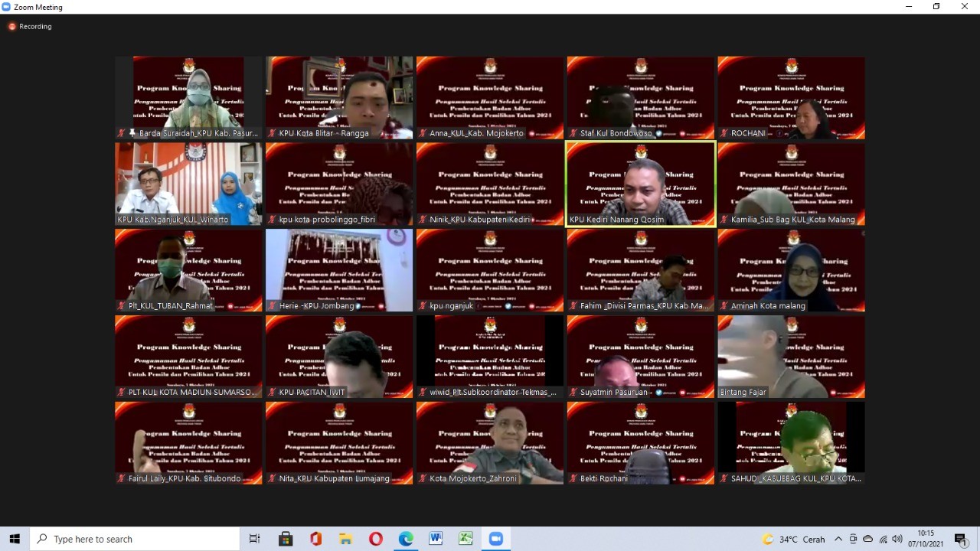Open the Excel taskbar icon
The image size is (980, 551).
(x=465, y=539)
